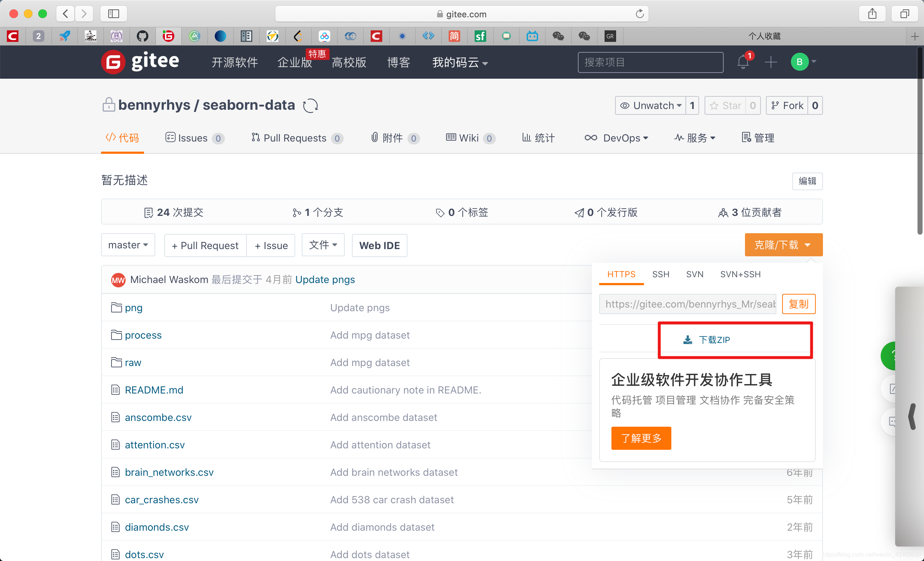The height and width of the screenshot is (561, 924).
Task: Click the Fork button
Action: pyautogui.click(x=787, y=106)
